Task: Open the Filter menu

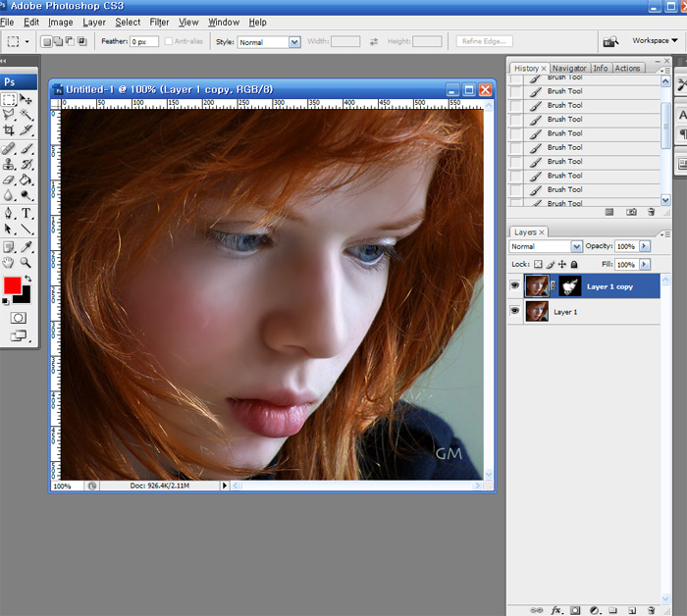Action: [x=159, y=22]
